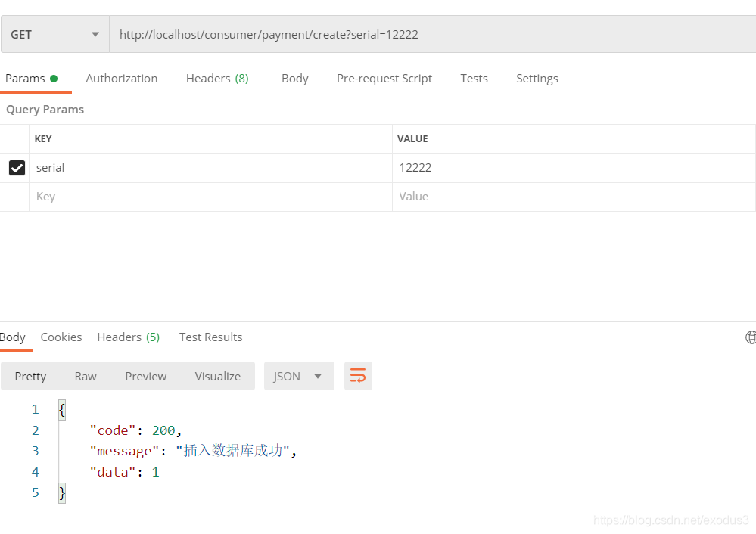This screenshot has height=534, width=756.
Task: Open the Tests tab
Action: pos(474,79)
